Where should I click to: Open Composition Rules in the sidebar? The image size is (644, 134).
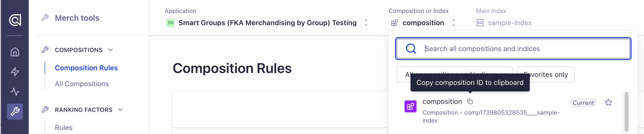[86, 68]
